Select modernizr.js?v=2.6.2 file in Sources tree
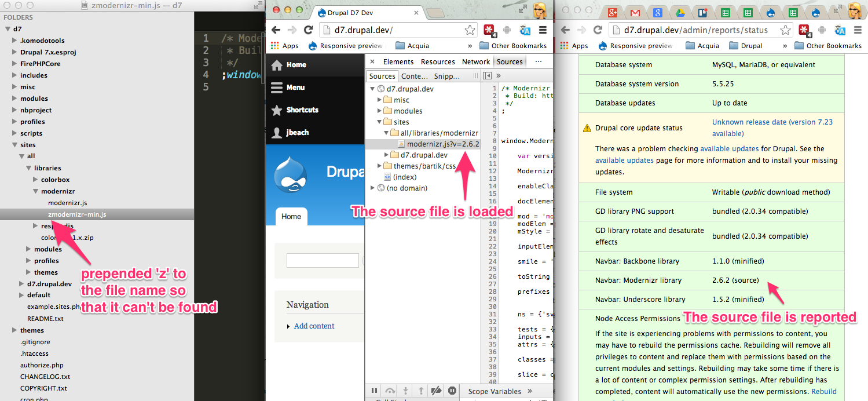Viewport: 868px width, 401px height. [x=443, y=144]
